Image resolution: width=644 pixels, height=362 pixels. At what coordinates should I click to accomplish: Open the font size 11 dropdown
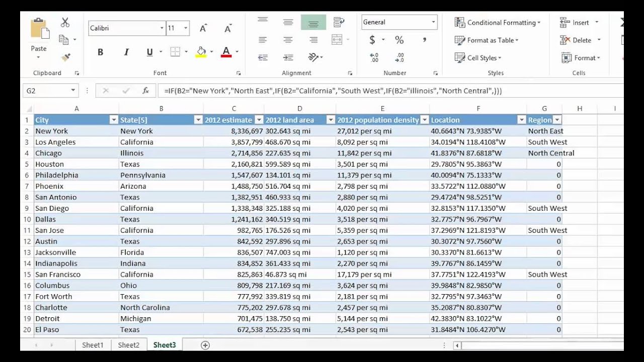pos(186,28)
